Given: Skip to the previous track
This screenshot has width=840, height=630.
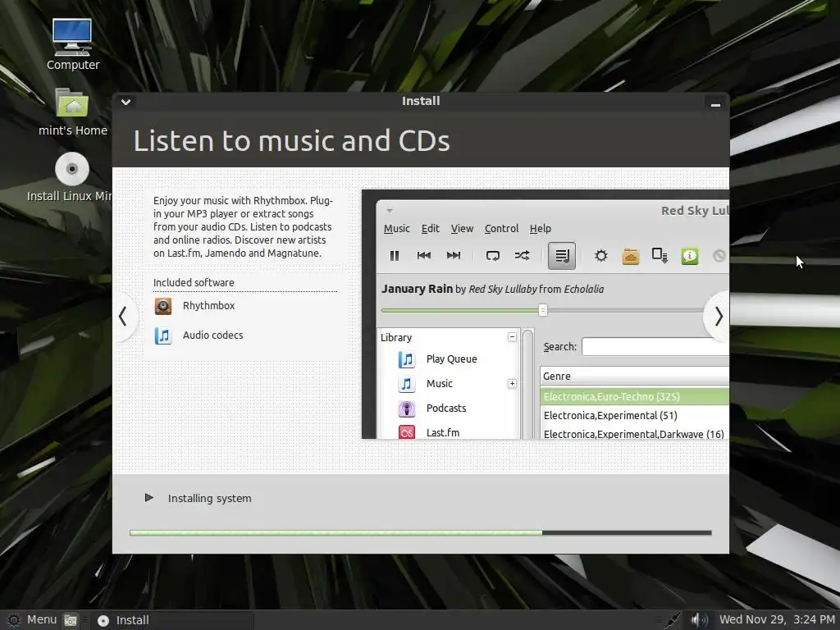Looking at the screenshot, I should click(424, 256).
